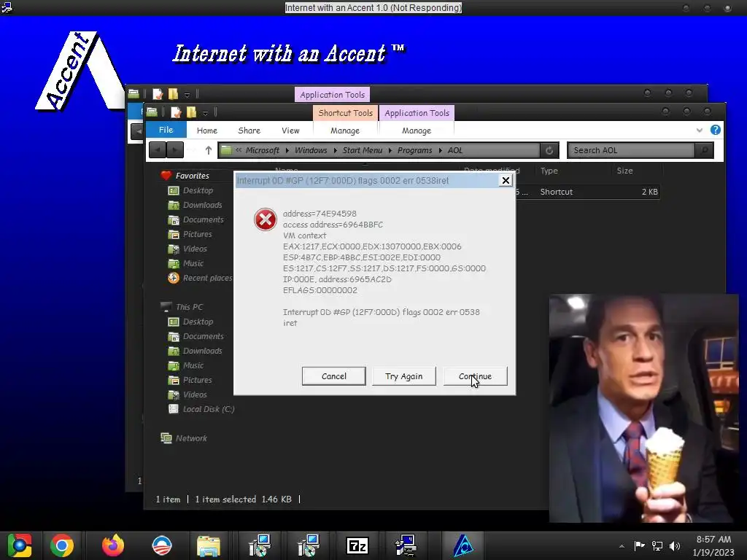
Task: Click the Action Center flag icon in the tray
Action: pos(639,545)
